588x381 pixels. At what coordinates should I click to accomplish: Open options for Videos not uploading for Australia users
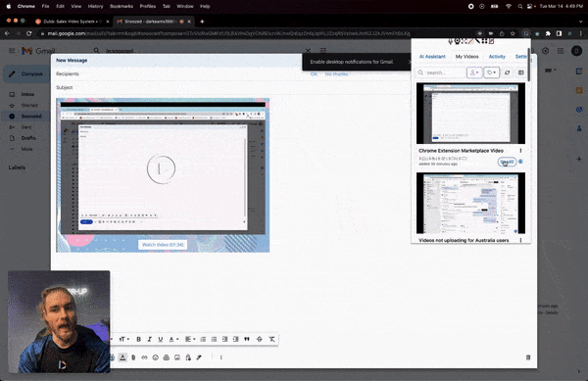click(520, 240)
